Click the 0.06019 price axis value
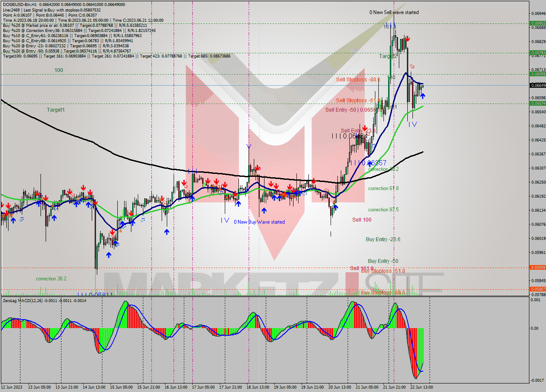Viewport: 546px width, 392px height. point(539,239)
